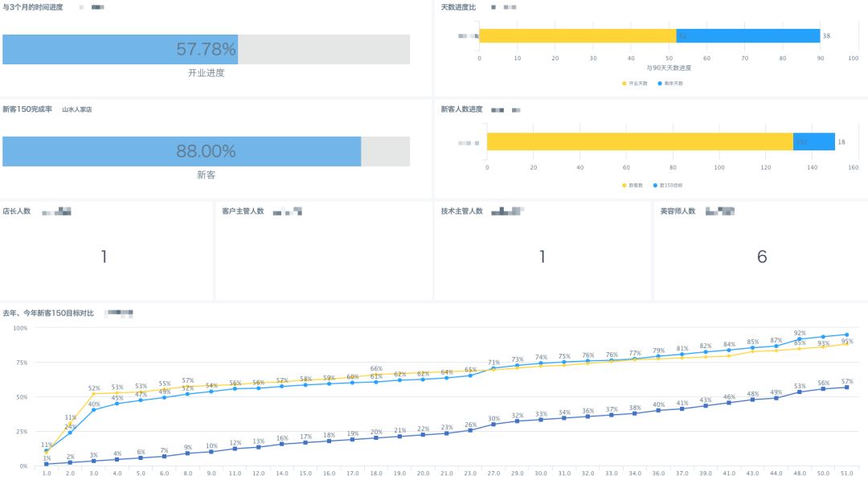The width and height of the screenshot is (868, 480).
Task: Select the 57% end point on dark-blue line
Action: pyautogui.click(x=846, y=388)
